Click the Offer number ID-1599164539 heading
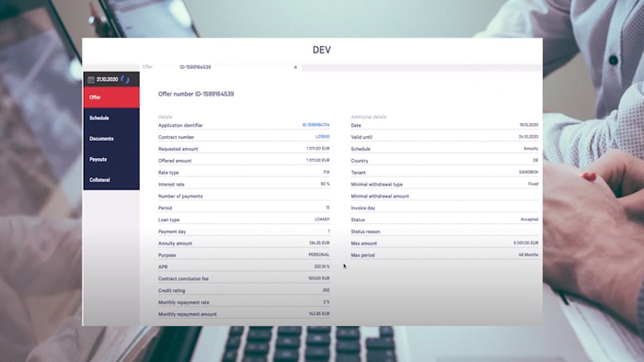The height and width of the screenshot is (362, 644). tap(196, 94)
